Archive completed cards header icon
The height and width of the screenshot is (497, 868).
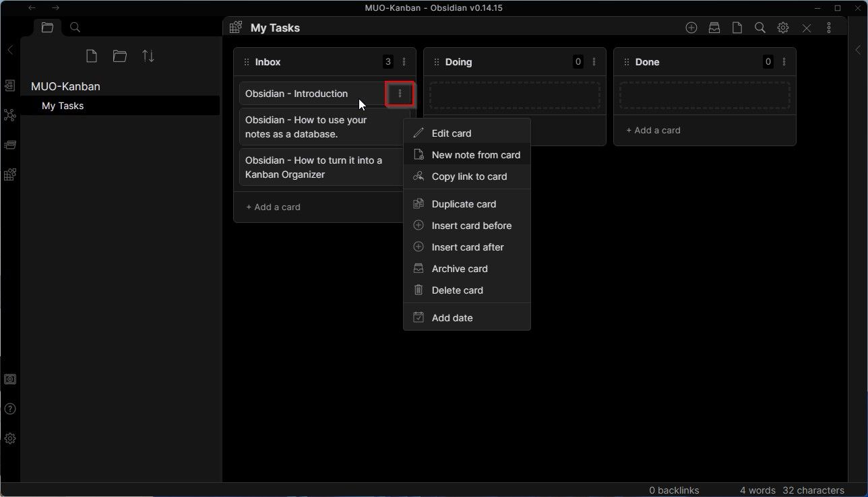(x=714, y=28)
